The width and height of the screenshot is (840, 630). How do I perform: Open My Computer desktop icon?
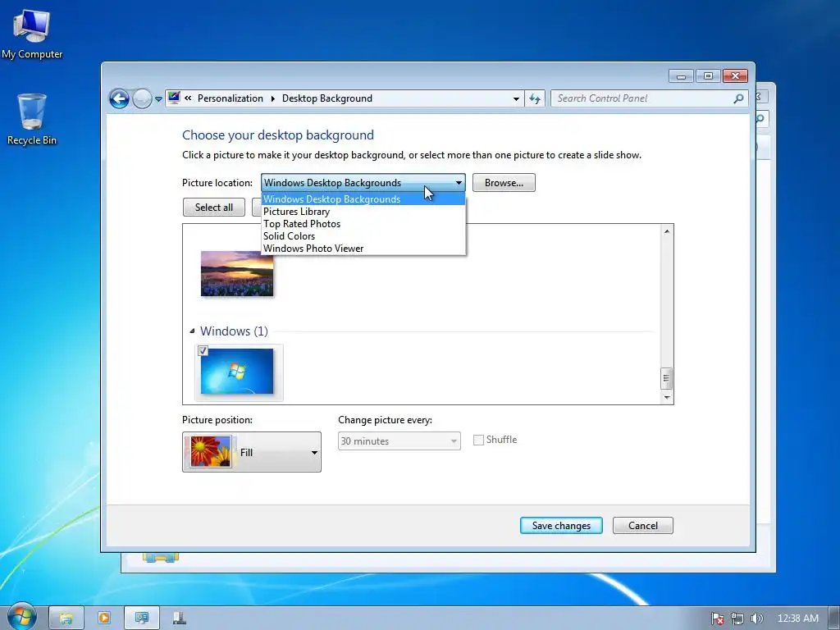[x=32, y=33]
